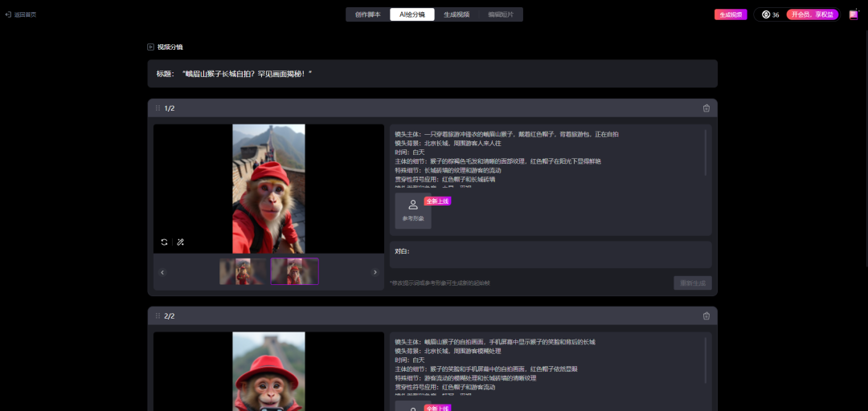The width and height of the screenshot is (868, 411).
Task: Select the first thumbnail in shot 1/2
Action: [243, 271]
